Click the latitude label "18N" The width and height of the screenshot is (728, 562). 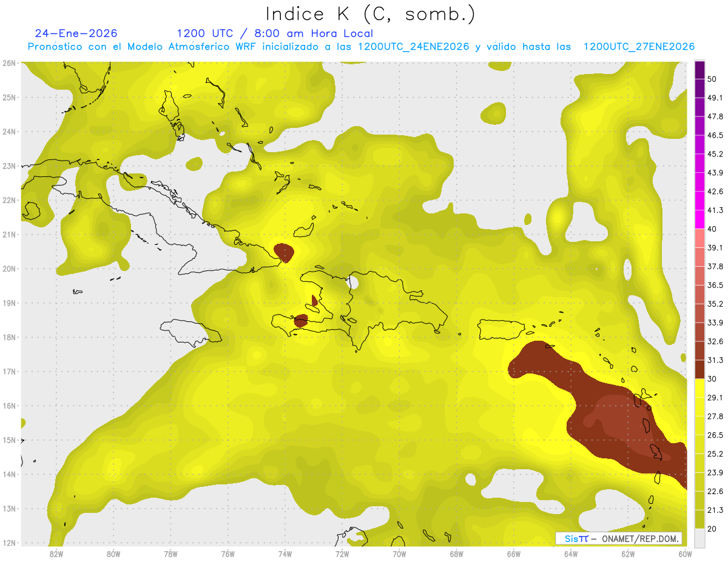pos(8,336)
